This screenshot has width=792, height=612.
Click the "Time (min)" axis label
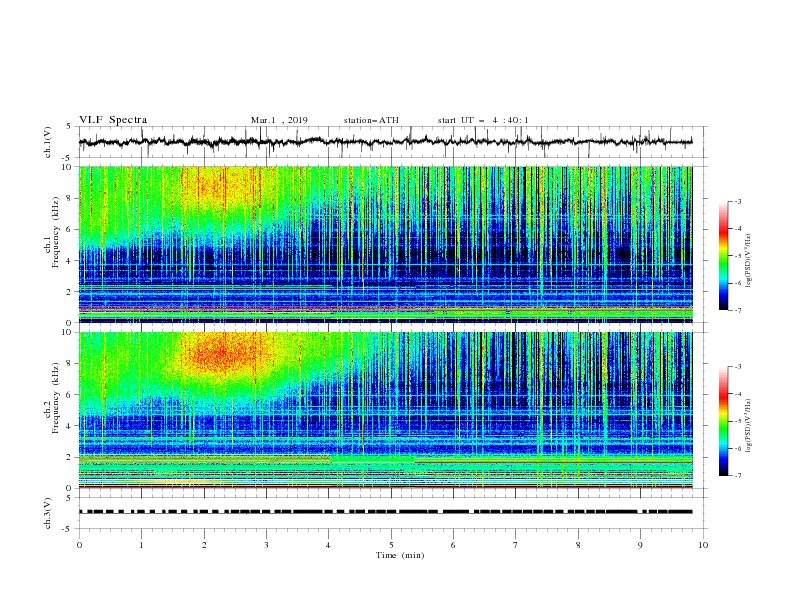[x=400, y=555]
